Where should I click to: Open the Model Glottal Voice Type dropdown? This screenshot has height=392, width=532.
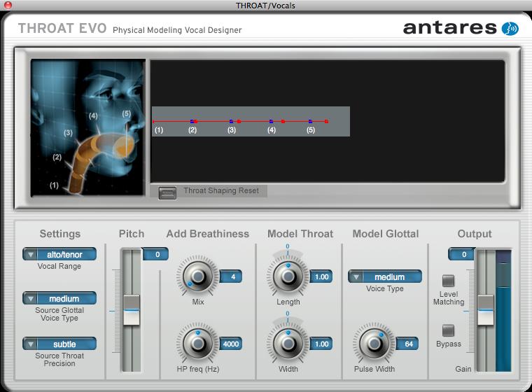click(385, 276)
